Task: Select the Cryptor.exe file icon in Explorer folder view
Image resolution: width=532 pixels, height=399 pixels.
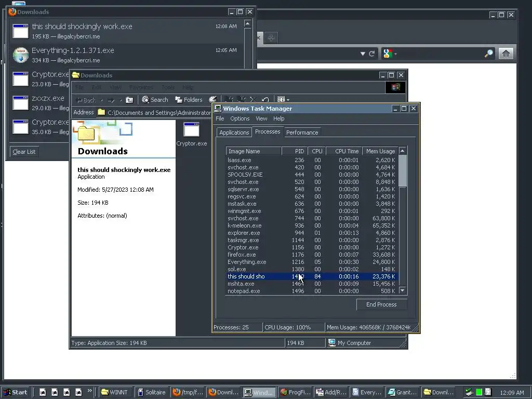Action: (x=191, y=129)
